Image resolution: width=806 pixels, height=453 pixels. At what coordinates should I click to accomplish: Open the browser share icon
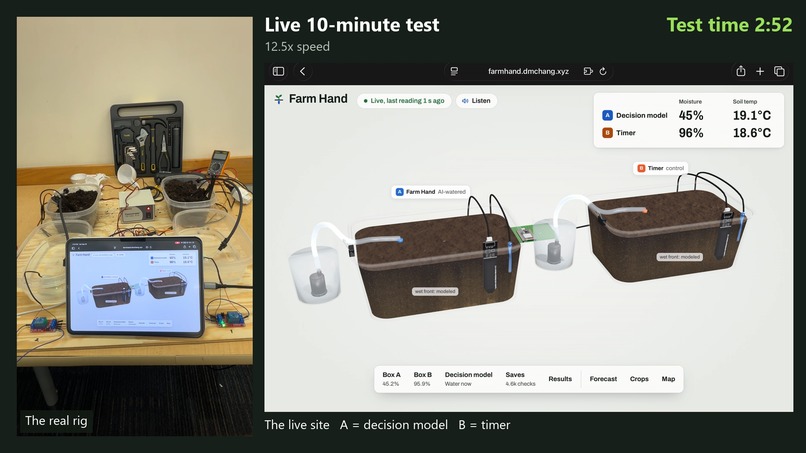click(741, 71)
